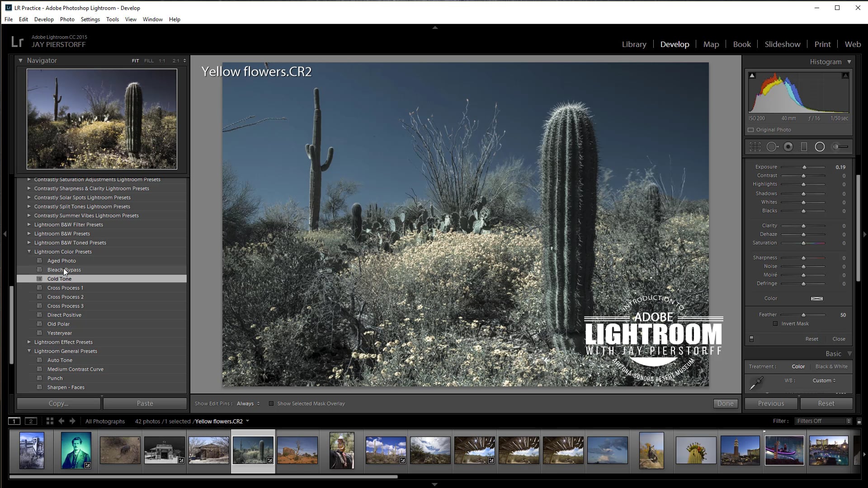
Task: Select the Graduated Filter tool
Action: (x=803, y=146)
